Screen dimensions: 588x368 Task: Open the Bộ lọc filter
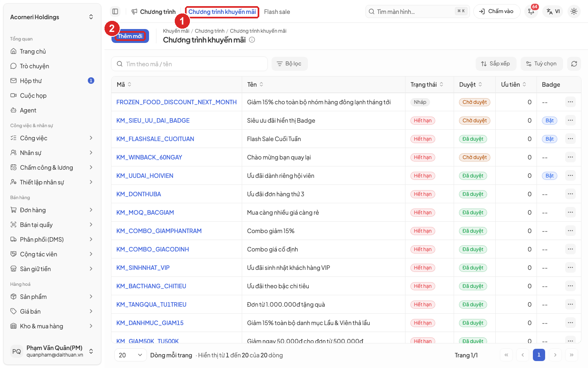pos(290,64)
